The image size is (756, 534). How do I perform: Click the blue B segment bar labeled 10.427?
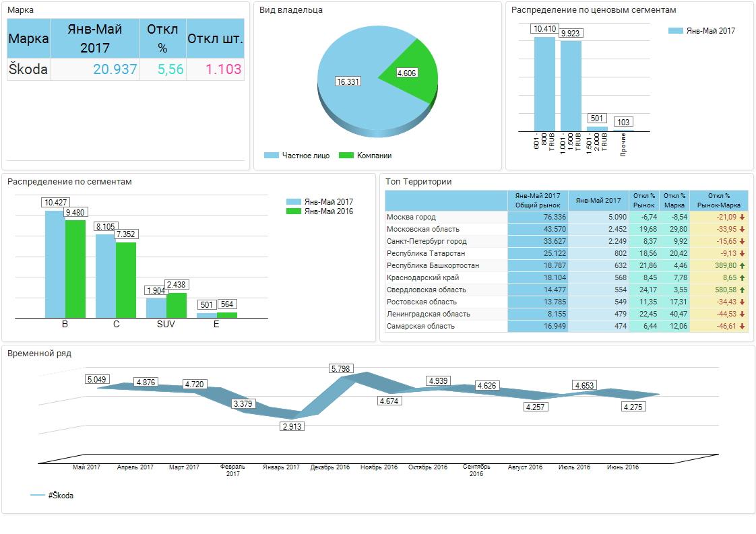[x=55, y=263]
